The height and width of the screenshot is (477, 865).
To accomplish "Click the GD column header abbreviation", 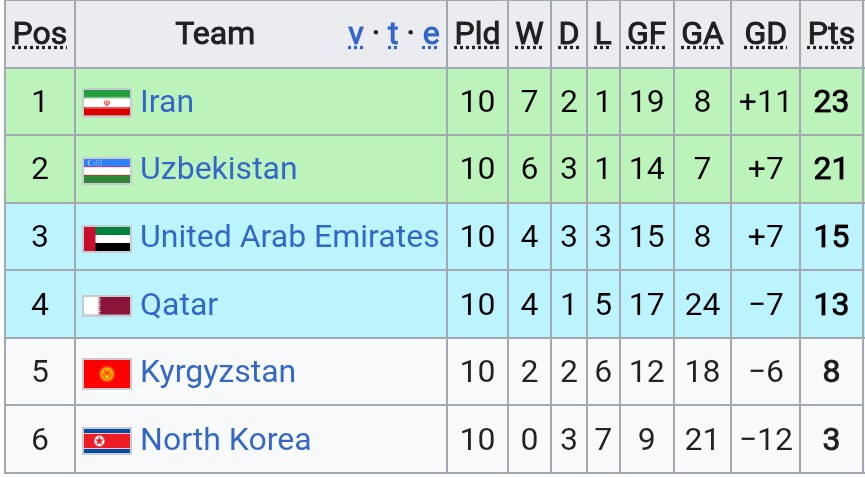I will coord(765,34).
